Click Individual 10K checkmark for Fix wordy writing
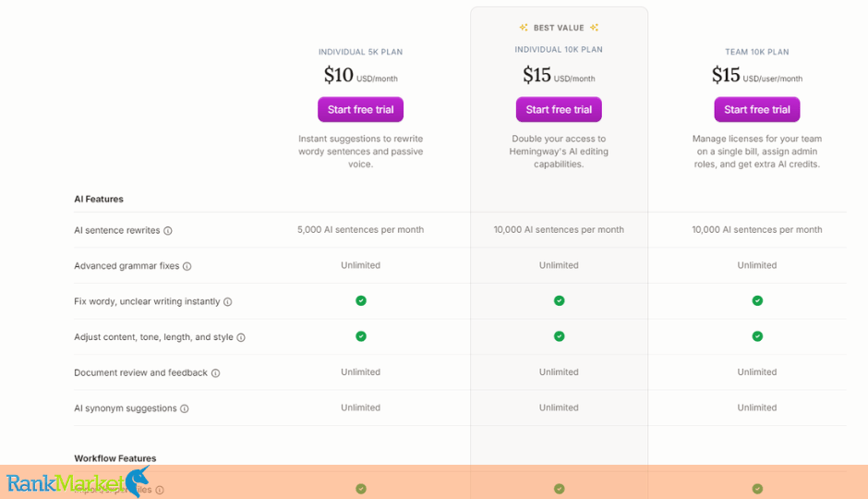The width and height of the screenshot is (868, 499). pos(559,300)
